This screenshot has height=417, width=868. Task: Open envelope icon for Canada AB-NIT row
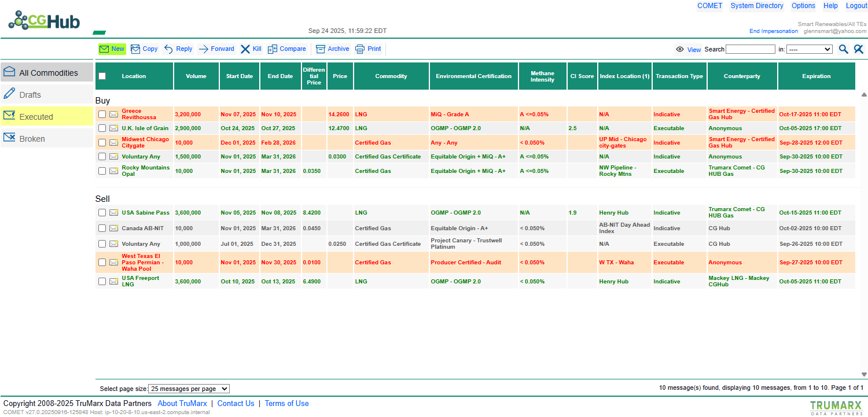pyautogui.click(x=114, y=228)
